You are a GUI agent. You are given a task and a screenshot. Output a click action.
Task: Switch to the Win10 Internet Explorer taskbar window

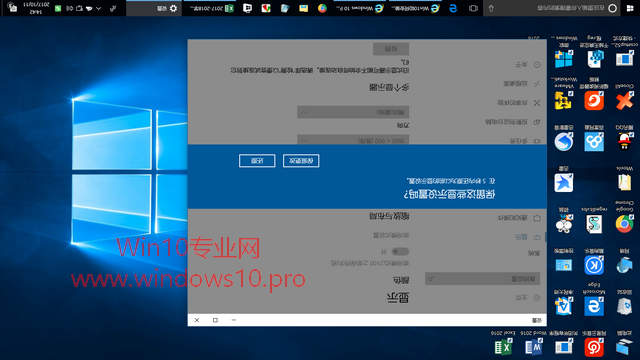pyautogui.click(x=416, y=8)
